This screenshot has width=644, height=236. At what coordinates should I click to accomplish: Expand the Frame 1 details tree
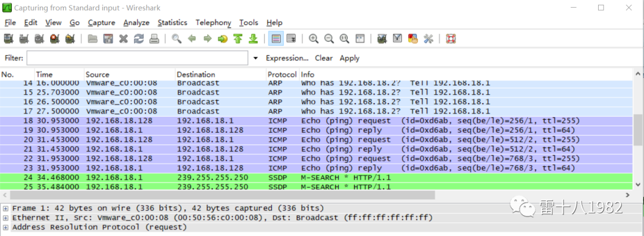point(6,208)
